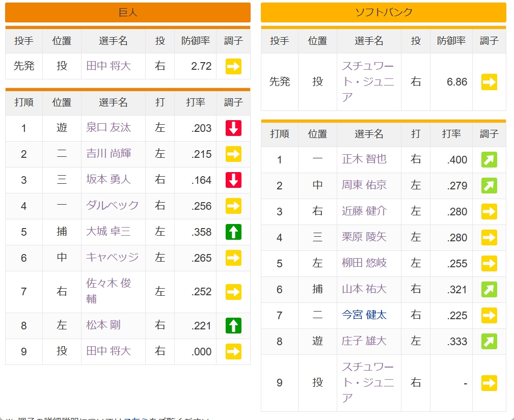Open player link キャベッジ
Image resolution: width=514 pixels, height=420 pixels.
pos(113,257)
